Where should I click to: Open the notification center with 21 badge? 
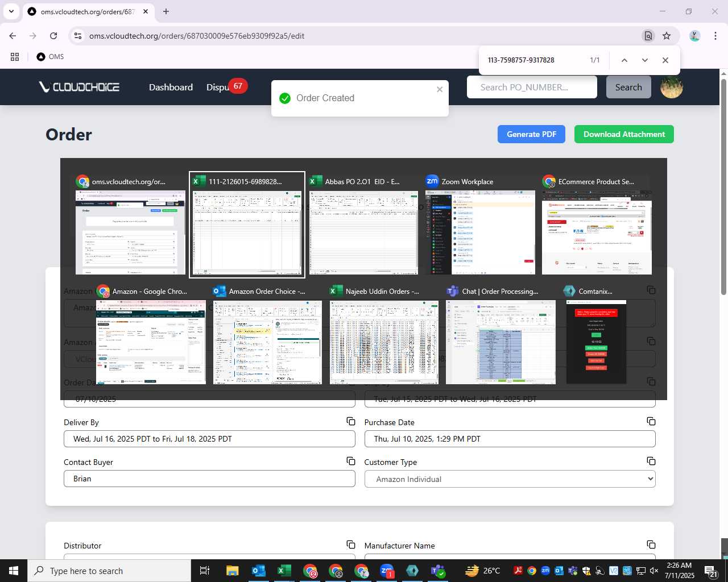[711, 571]
